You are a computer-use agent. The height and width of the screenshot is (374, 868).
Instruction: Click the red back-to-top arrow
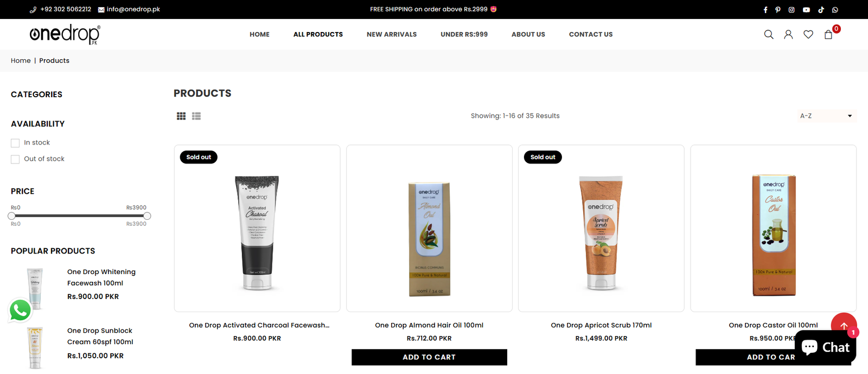tap(844, 325)
